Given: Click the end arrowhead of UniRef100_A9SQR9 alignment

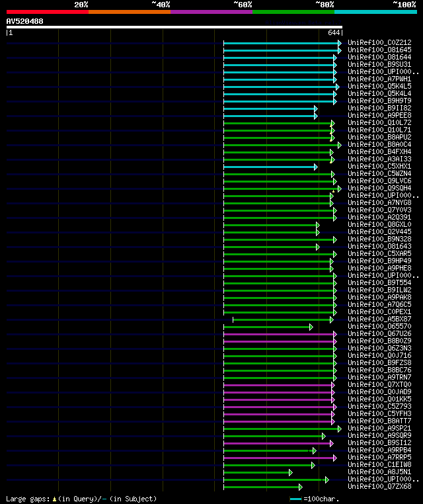Looking at the screenshot, I should pos(323,436).
